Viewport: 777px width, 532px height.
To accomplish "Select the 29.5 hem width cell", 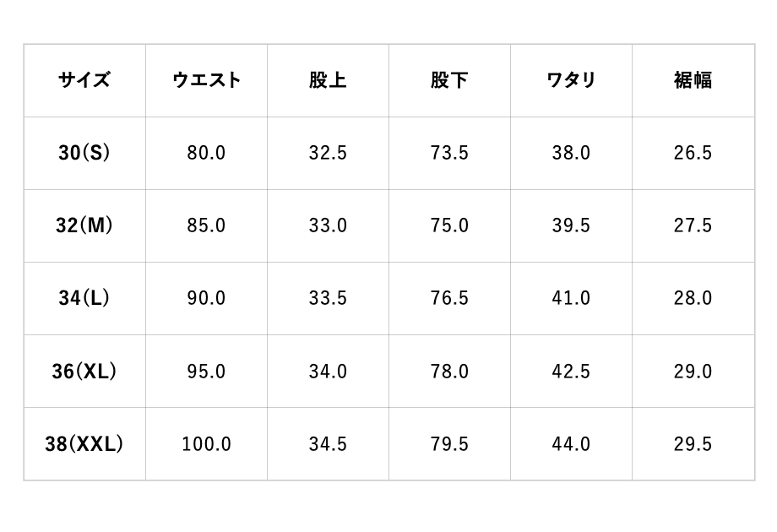I will click(693, 444).
